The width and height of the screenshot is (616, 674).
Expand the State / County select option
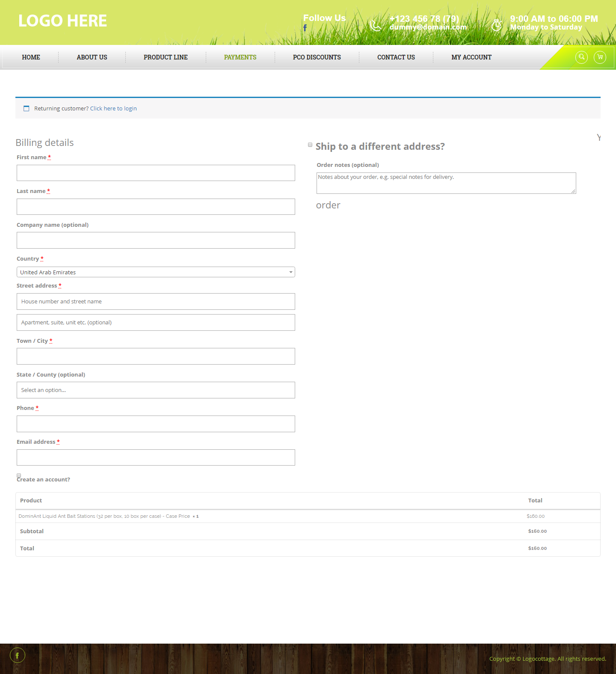click(x=156, y=390)
